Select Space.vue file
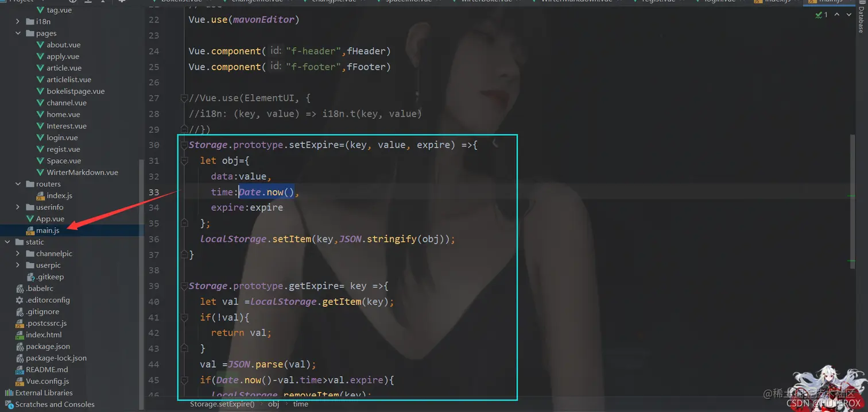Screen dimensions: 868x412 (64, 161)
